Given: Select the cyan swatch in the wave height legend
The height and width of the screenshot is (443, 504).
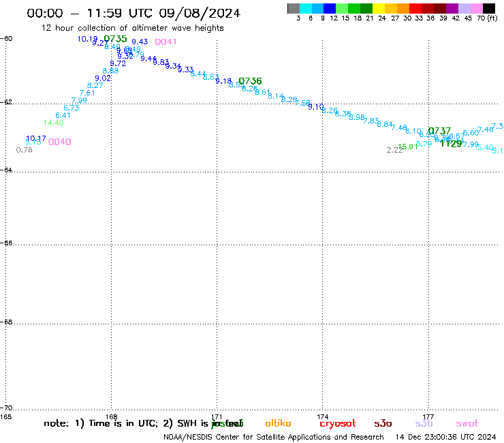Looking at the screenshot, I should point(306,8).
